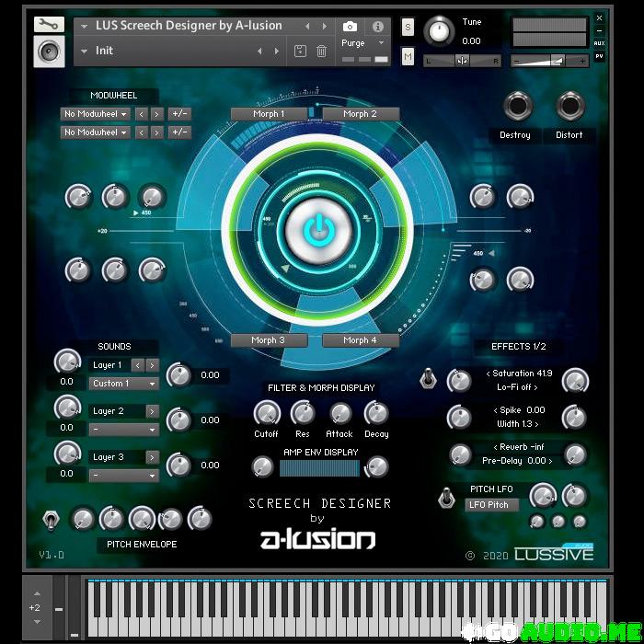Click keyboard octave down arrow

point(37,622)
